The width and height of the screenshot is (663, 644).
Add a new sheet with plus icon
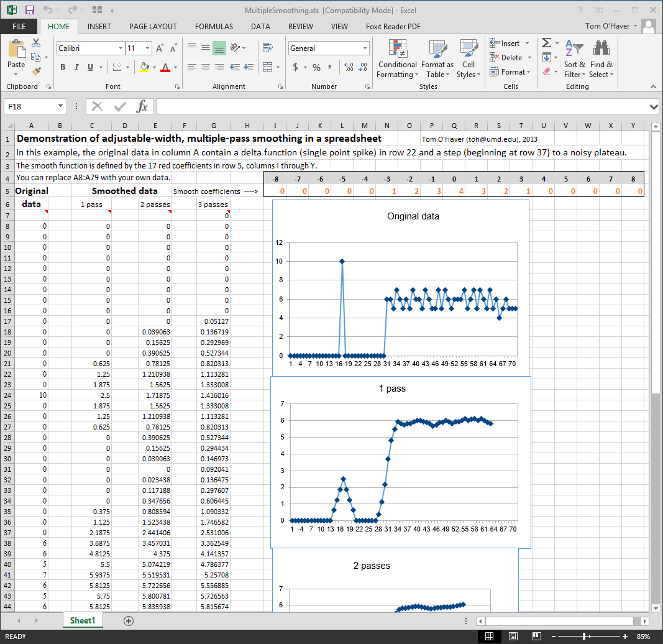coord(129,620)
